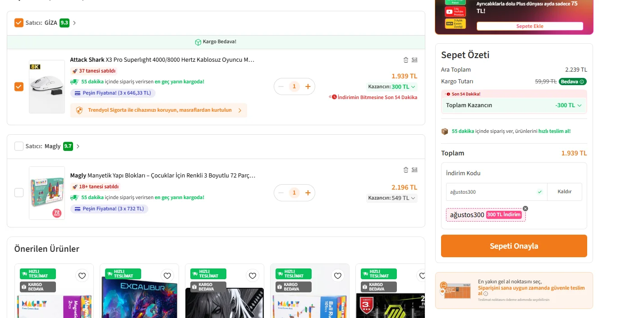Click the 2.196 TL Magly price
644x318 pixels.
(x=405, y=187)
